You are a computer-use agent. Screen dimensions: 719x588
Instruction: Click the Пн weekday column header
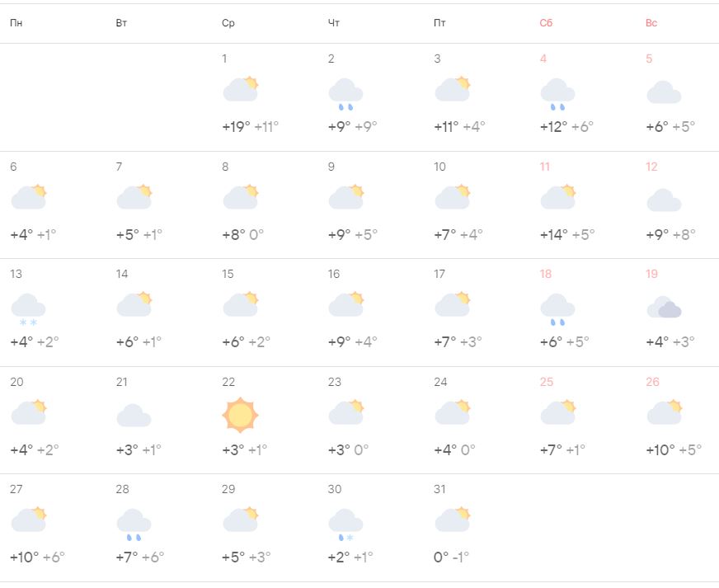pyautogui.click(x=16, y=23)
